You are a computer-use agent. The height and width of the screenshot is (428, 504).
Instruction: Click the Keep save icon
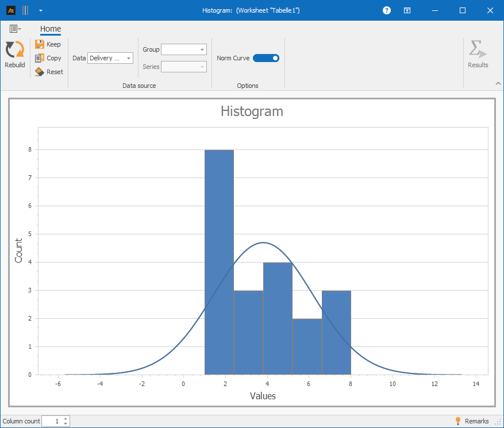point(39,44)
